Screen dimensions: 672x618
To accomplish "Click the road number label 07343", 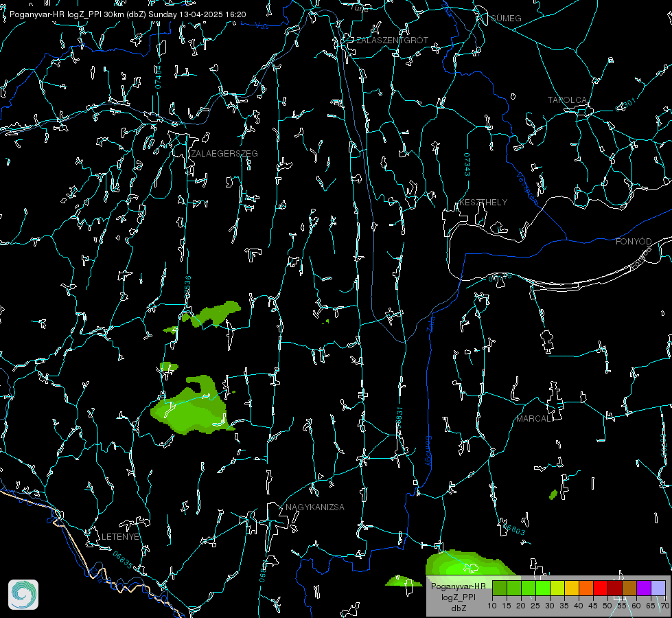I will [x=467, y=164].
